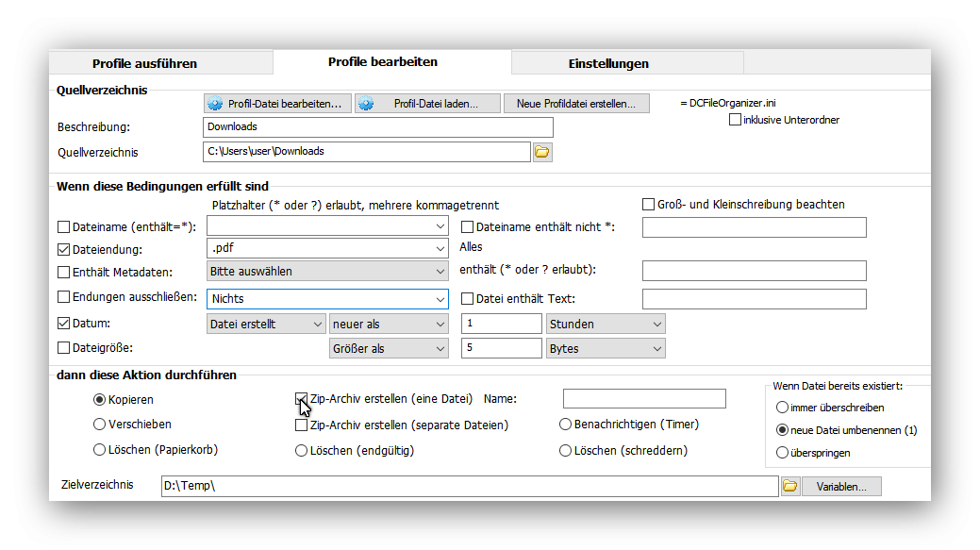Click the folder icon beside Quellverzeichnis path
Image resolution: width=980 pixels, height=550 pixels.
pyautogui.click(x=542, y=152)
